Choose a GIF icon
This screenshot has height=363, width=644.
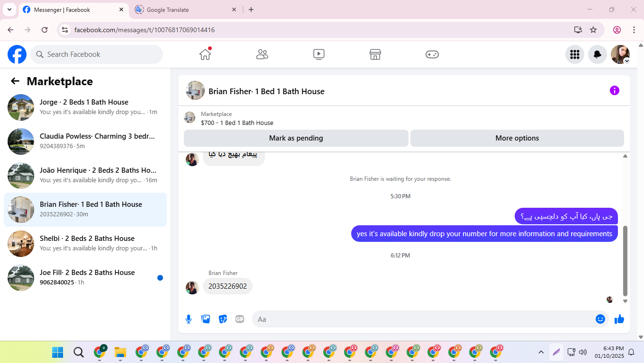coord(240,319)
